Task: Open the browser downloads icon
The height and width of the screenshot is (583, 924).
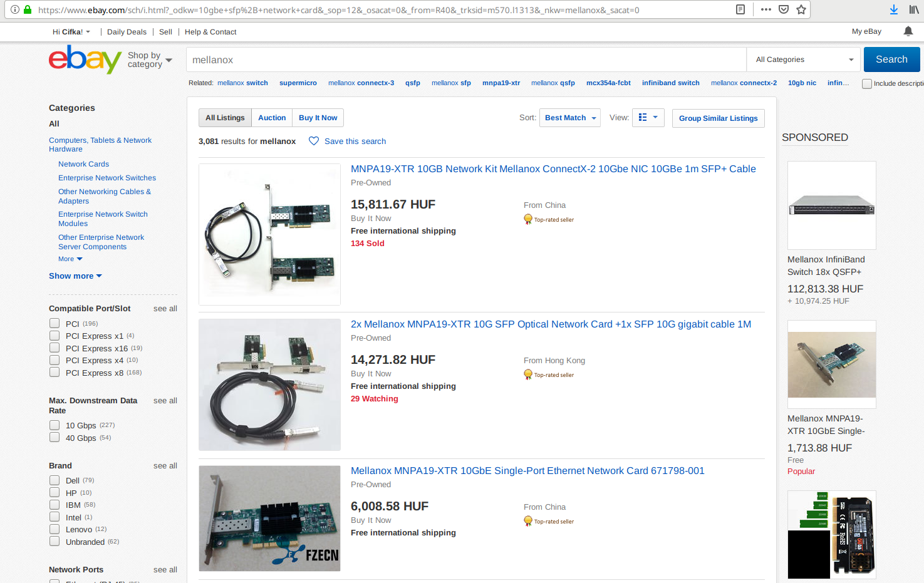Action: (x=894, y=9)
